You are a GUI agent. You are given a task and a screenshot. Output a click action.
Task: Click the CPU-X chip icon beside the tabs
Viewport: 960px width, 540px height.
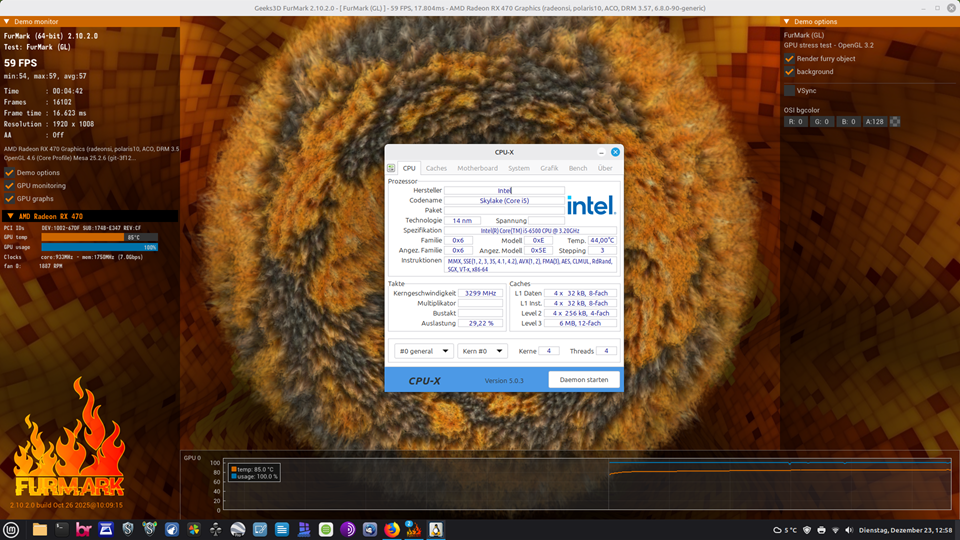pyautogui.click(x=391, y=168)
